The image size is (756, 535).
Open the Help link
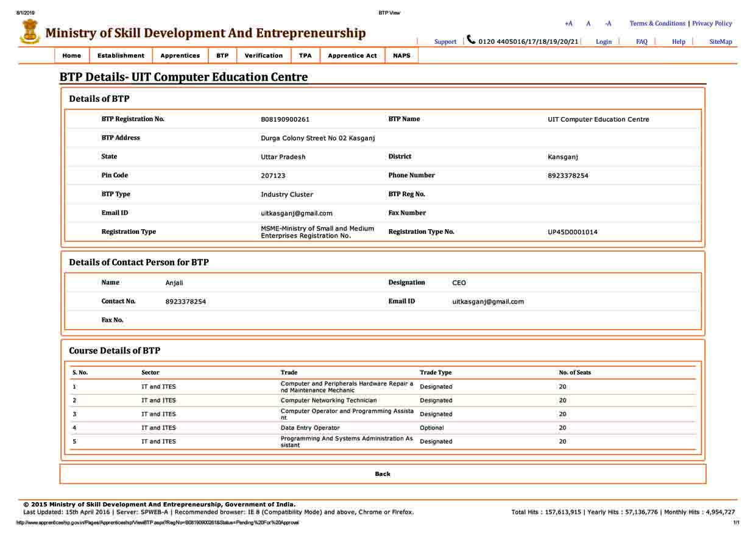coord(679,42)
